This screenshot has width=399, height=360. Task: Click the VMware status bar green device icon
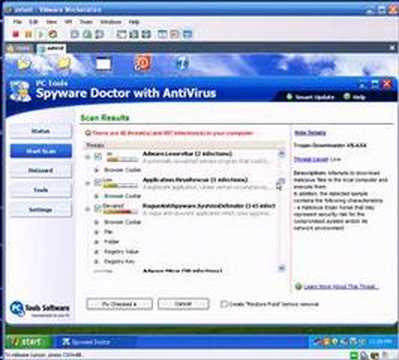pos(354,355)
